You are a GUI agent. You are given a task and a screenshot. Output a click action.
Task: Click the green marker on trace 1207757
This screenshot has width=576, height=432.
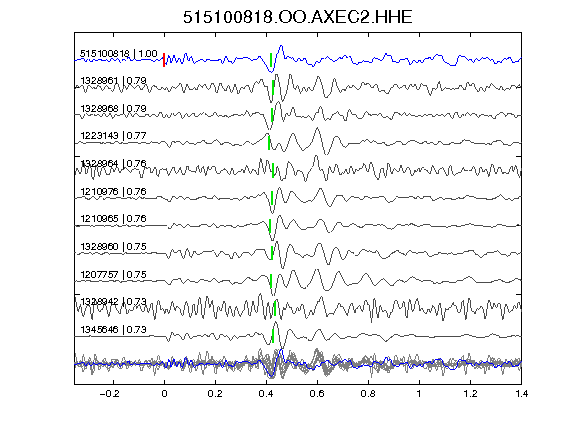coord(271,281)
